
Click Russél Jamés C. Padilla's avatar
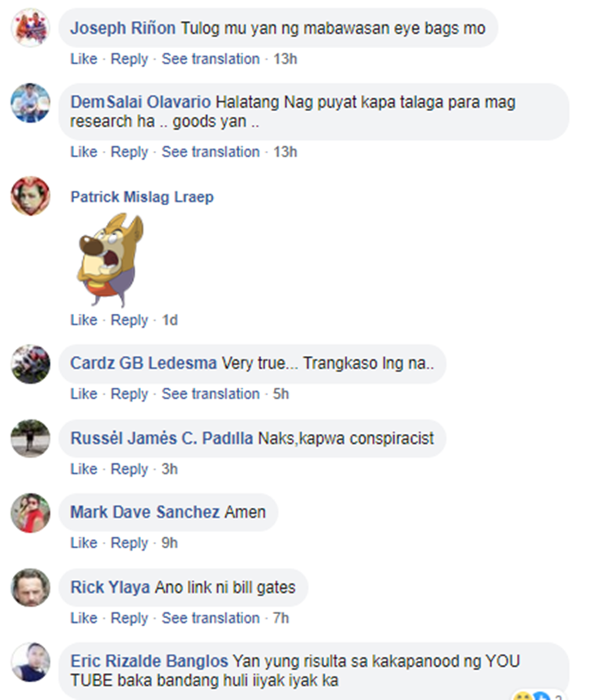pyautogui.click(x=30, y=438)
